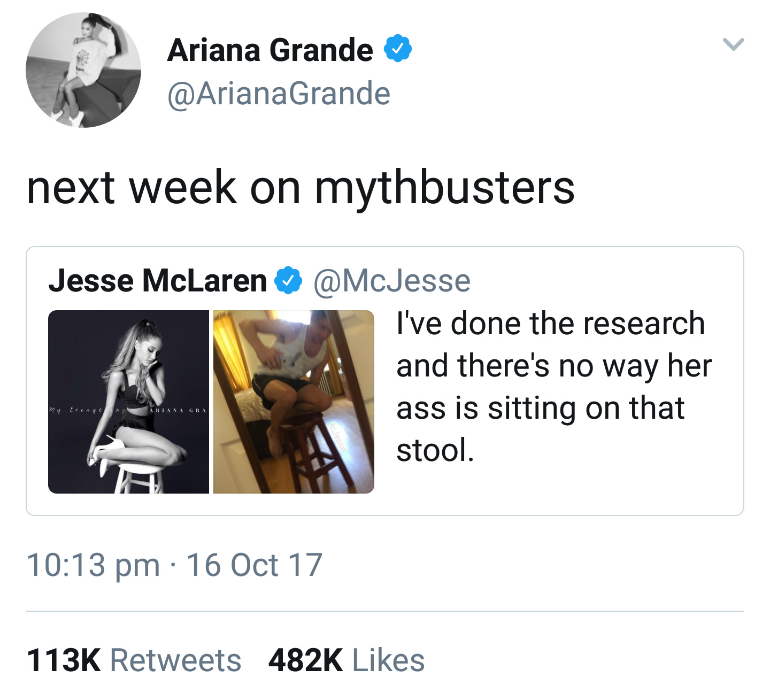Open the album cover image in quoted tweet

point(128,402)
